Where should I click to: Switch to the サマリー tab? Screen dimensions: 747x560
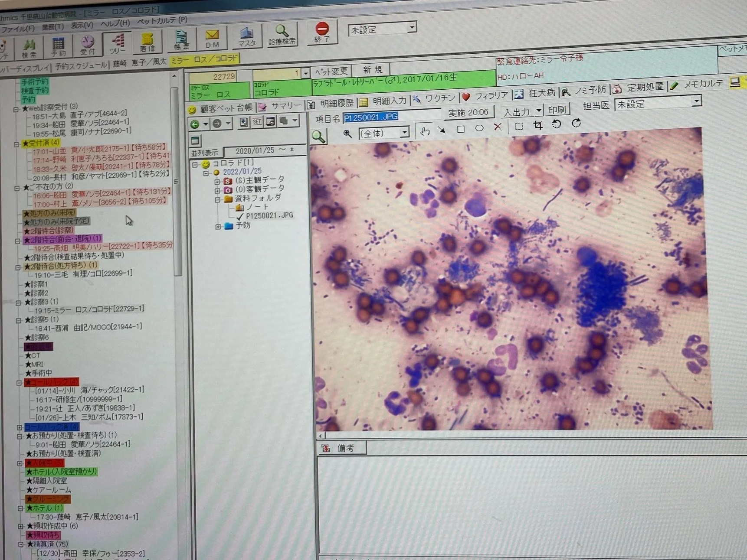coord(280,106)
